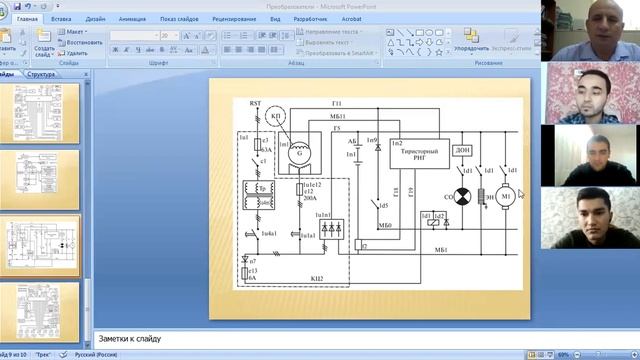640x360 pixels.
Task: Open the Разработчик ribbon tab
Action: coord(310,19)
